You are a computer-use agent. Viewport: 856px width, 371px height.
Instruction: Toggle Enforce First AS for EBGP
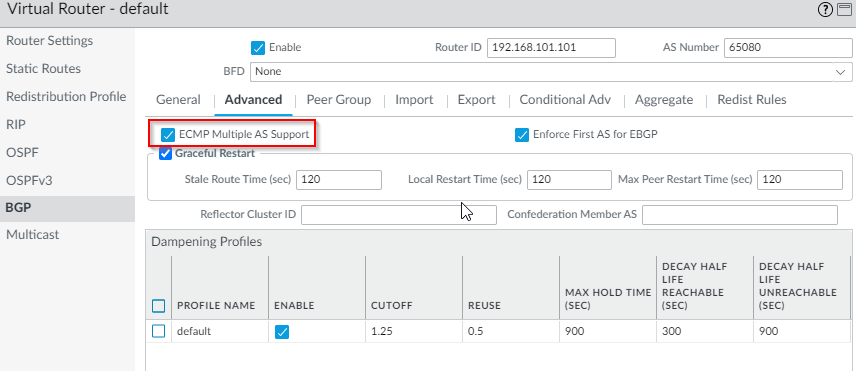click(x=522, y=134)
